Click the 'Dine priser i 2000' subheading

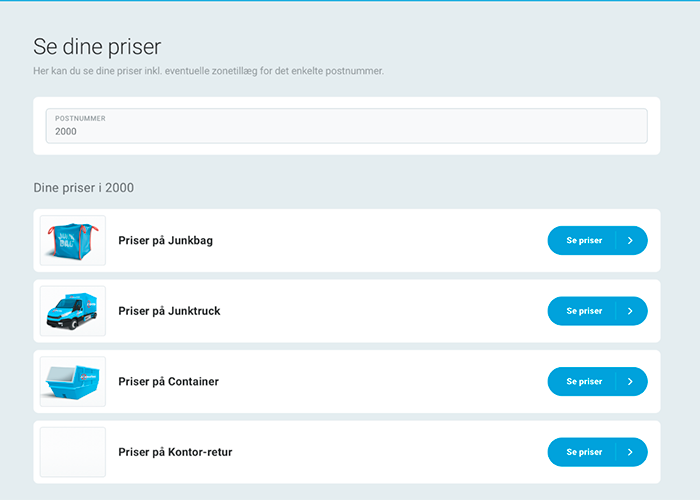83,187
